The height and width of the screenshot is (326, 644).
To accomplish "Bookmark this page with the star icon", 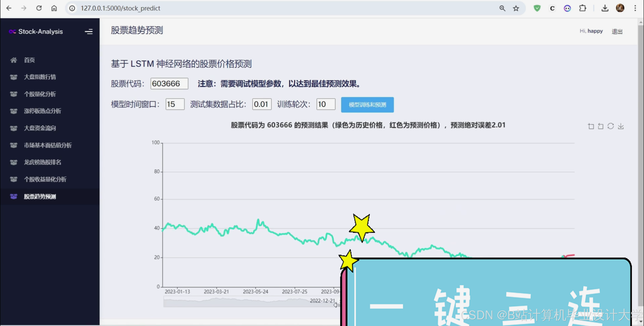I will coord(516,8).
